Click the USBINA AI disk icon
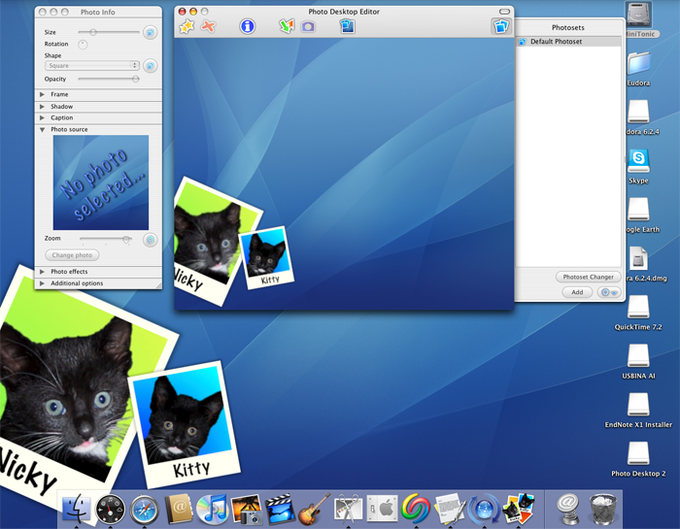This screenshot has height=529, width=680. point(638,356)
